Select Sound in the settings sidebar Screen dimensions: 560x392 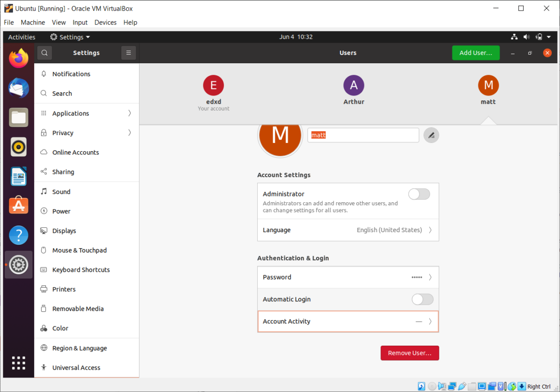click(x=61, y=192)
